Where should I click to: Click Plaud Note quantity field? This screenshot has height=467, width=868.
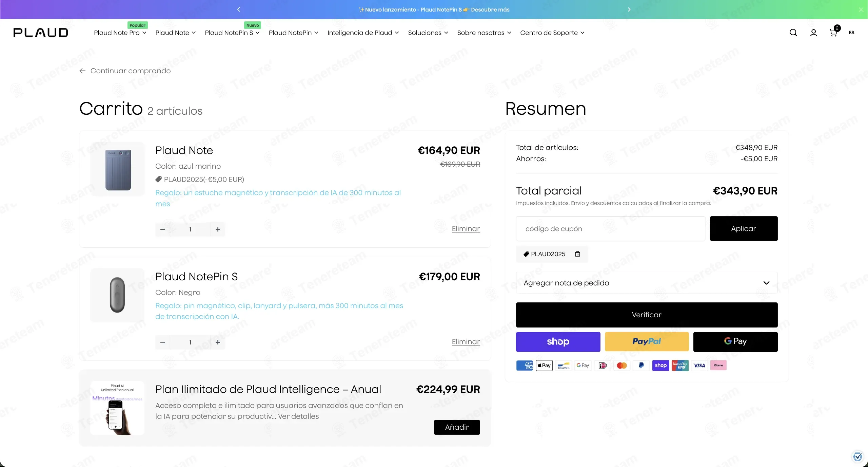(x=190, y=229)
